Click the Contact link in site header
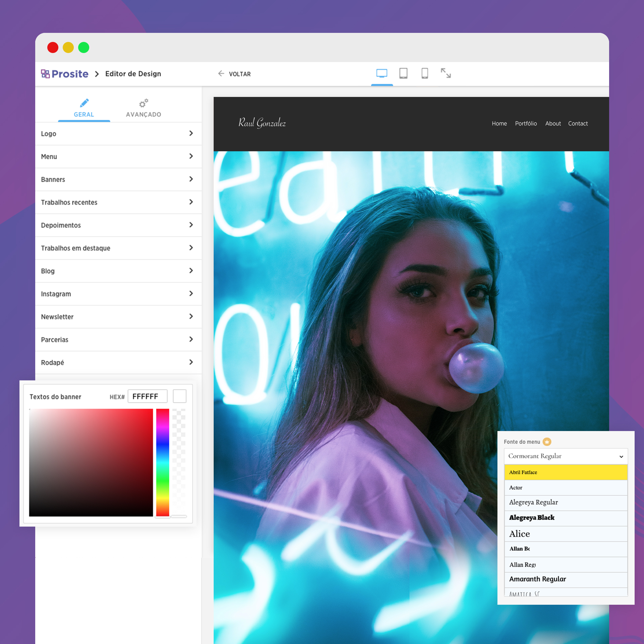Image resolution: width=644 pixels, height=644 pixels. pyautogui.click(x=578, y=123)
